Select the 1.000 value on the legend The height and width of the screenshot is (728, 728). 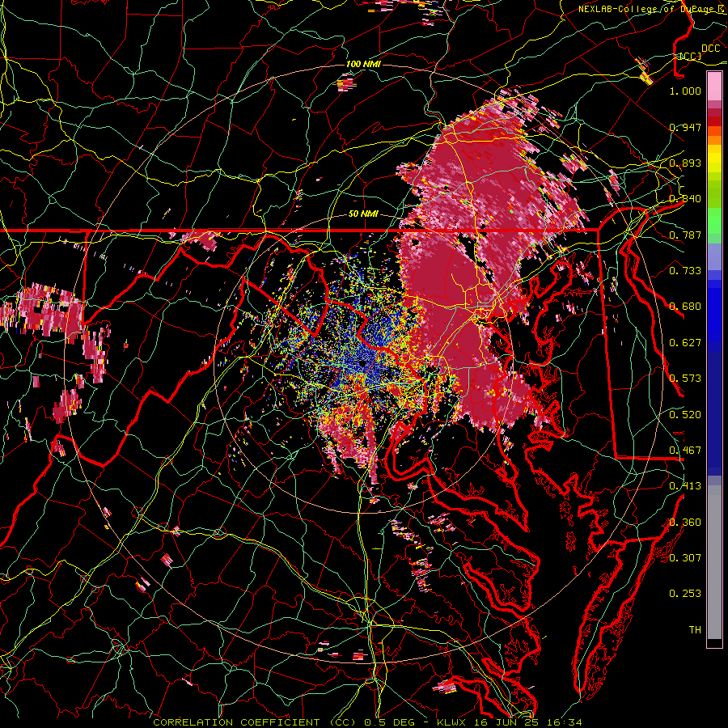point(685,91)
